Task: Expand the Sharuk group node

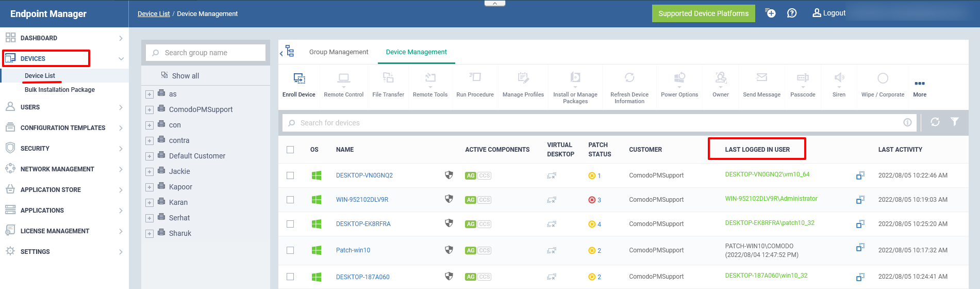Action: [x=149, y=234]
